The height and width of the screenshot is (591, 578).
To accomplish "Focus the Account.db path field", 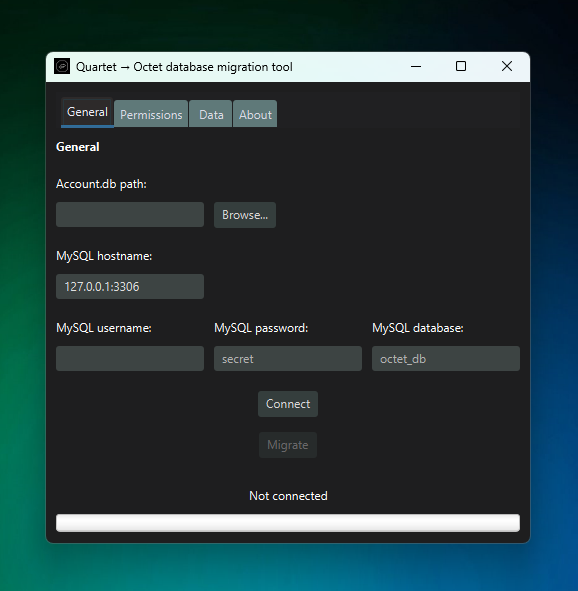I will tap(130, 214).
